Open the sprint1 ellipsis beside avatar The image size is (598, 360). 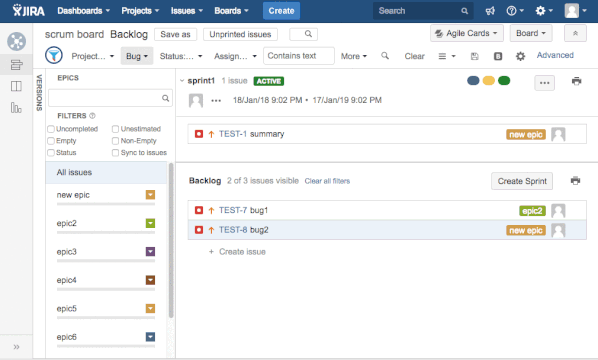coord(216,101)
